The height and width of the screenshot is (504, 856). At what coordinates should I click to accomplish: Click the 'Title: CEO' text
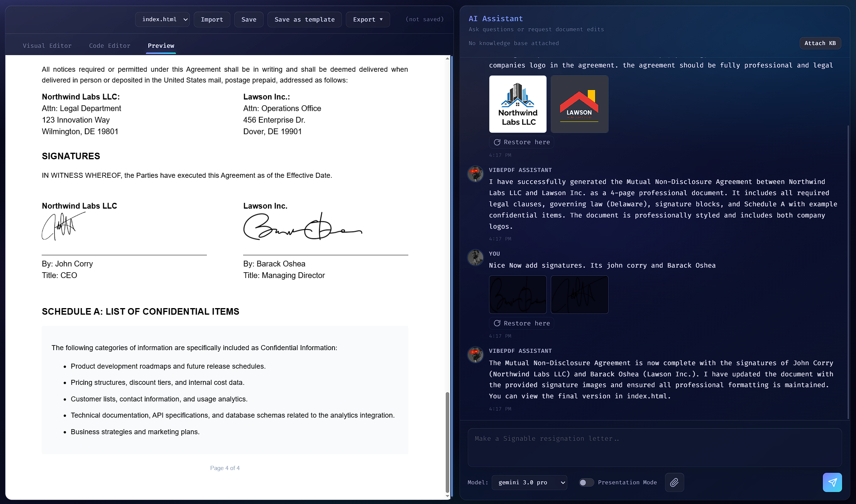(59, 275)
